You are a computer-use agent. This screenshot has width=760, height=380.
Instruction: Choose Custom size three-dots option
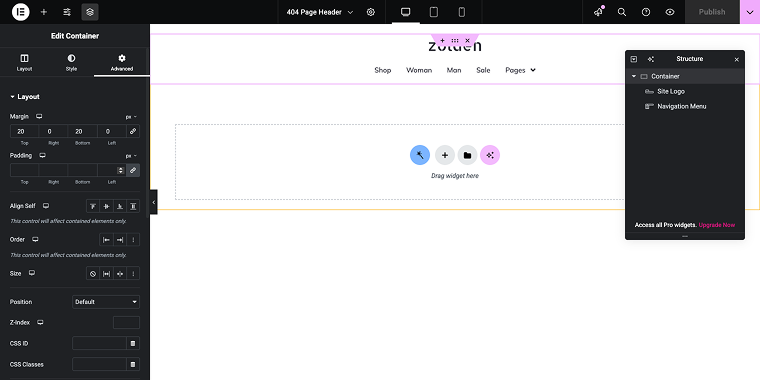[133, 273]
